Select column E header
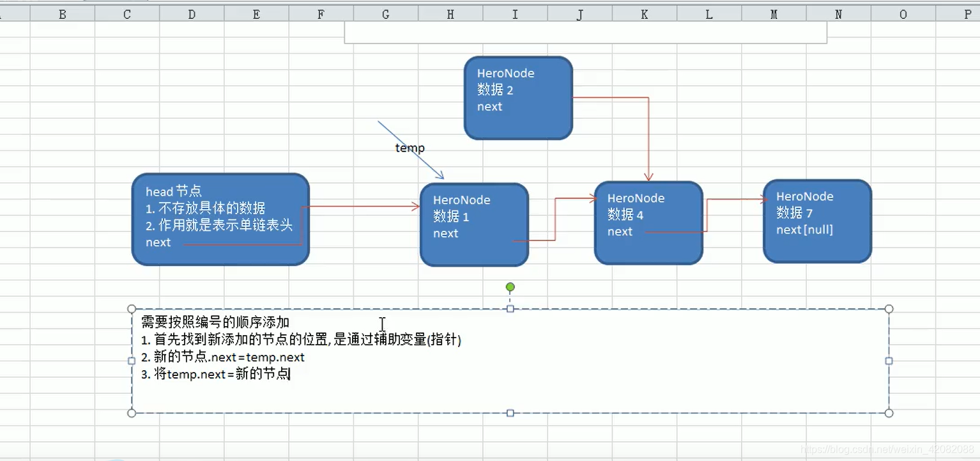The height and width of the screenshot is (461, 980). point(256,14)
